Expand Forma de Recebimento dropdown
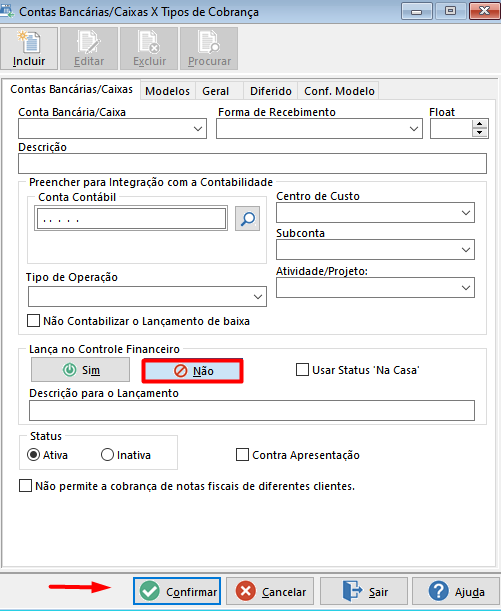 [x=414, y=129]
